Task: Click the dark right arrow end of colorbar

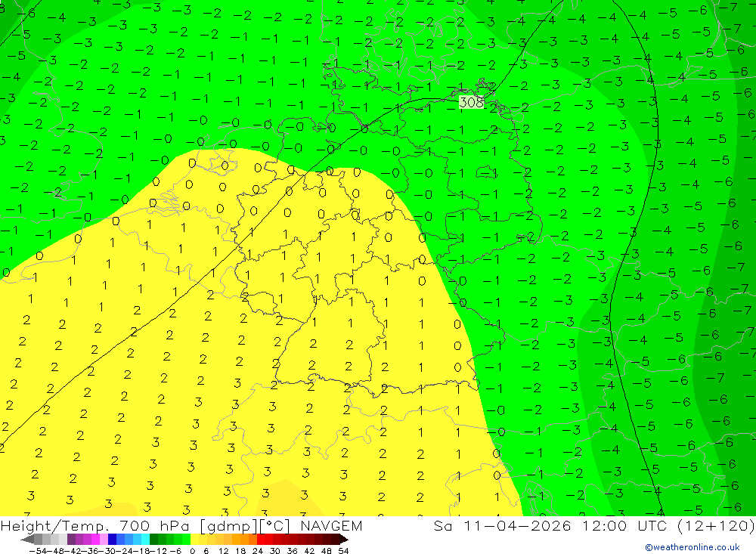Action: pos(343,539)
